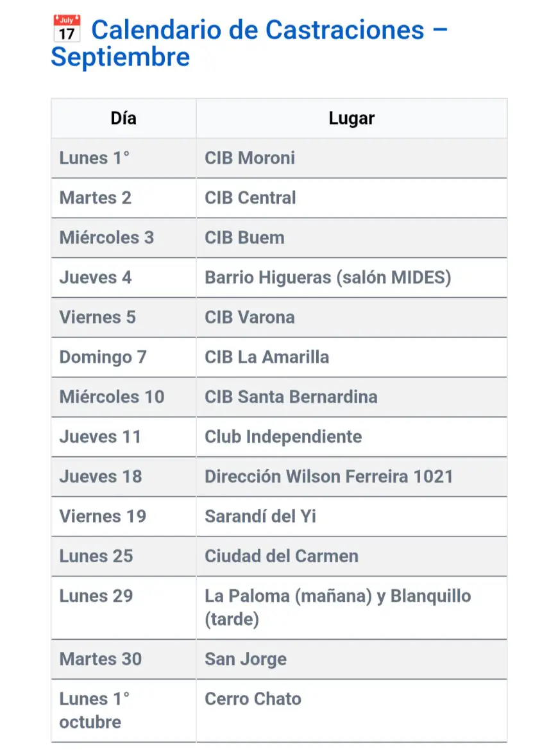Click the La Paloma and Blanquillo cell
The width and height of the screenshot is (558, 756).
coord(337,607)
